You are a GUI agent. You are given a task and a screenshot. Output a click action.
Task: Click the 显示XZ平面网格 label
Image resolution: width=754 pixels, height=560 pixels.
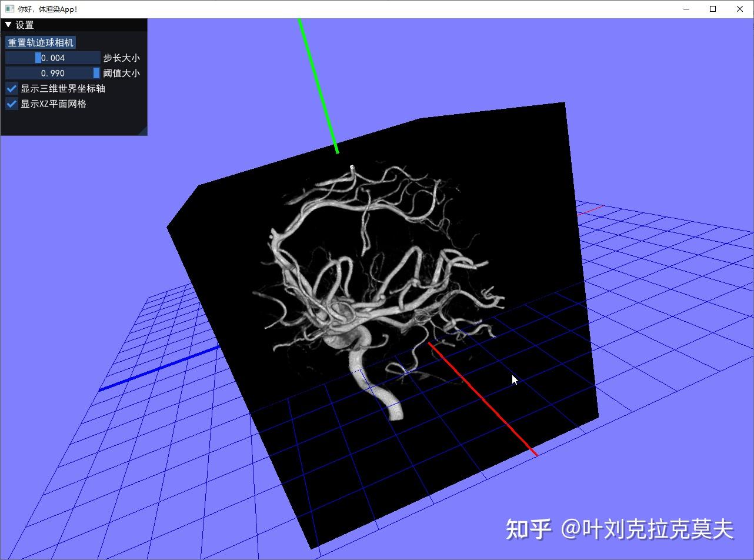coord(54,104)
